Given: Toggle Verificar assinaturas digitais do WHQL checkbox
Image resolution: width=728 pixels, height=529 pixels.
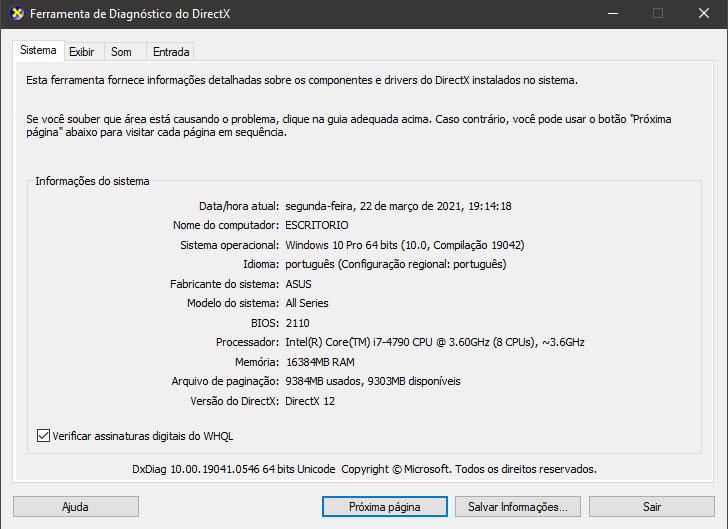Looking at the screenshot, I should [x=43, y=436].
